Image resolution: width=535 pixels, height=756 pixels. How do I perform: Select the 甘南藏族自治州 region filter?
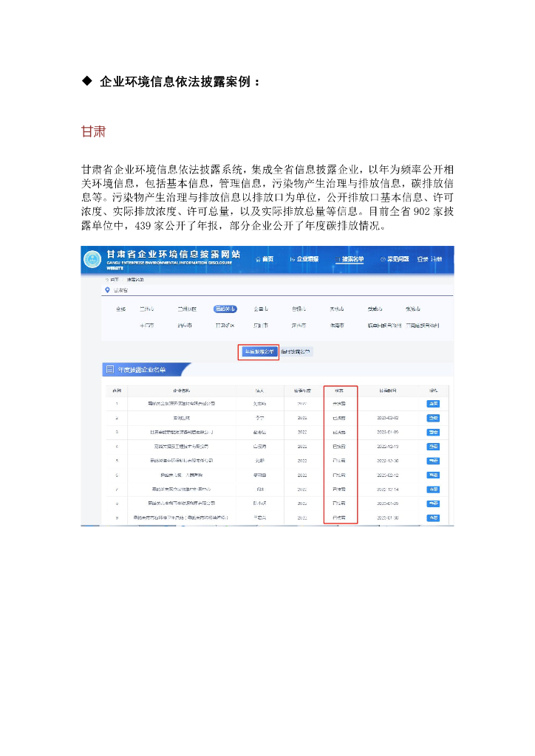[423, 326]
